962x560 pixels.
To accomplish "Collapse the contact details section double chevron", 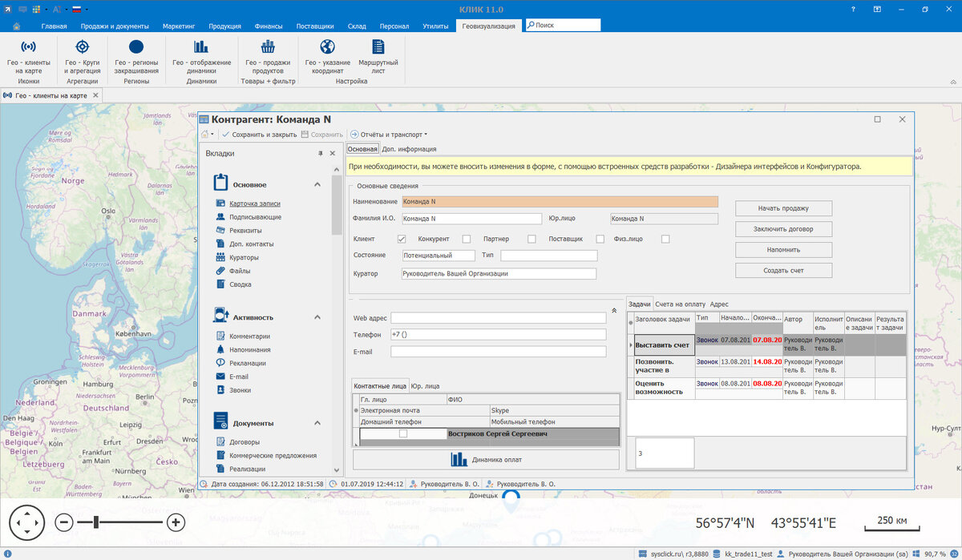I will click(x=614, y=309).
